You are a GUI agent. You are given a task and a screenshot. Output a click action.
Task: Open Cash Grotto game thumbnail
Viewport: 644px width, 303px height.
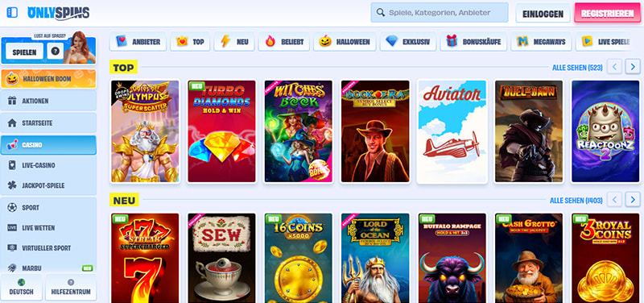coord(529,258)
